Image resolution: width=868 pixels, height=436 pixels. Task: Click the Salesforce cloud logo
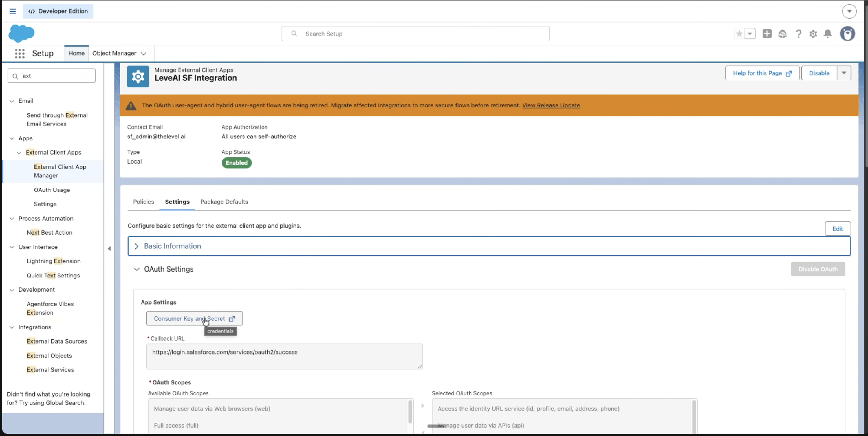[21, 34]
